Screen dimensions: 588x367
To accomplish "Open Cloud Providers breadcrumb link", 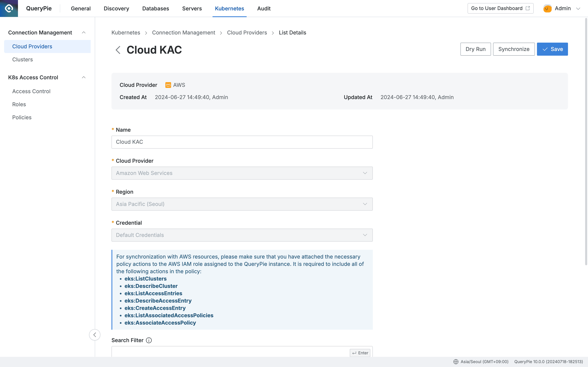I will pyautogui.click(x=247, y=33).
